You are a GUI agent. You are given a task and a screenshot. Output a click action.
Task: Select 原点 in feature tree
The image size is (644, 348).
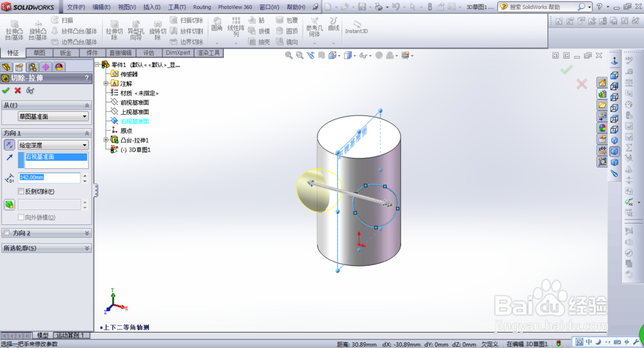pos(126,131)
